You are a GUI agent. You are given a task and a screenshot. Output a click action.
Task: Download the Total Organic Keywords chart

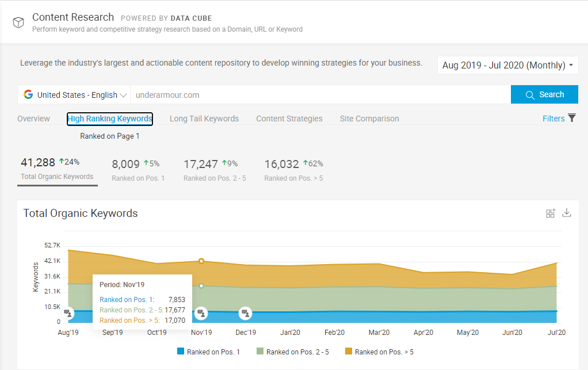[x=567, y=213]
